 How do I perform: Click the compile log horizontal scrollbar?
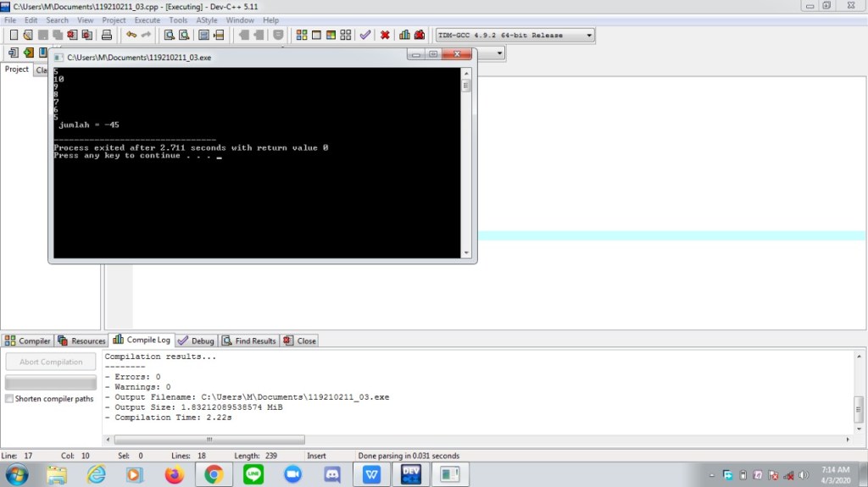point(209,440)
